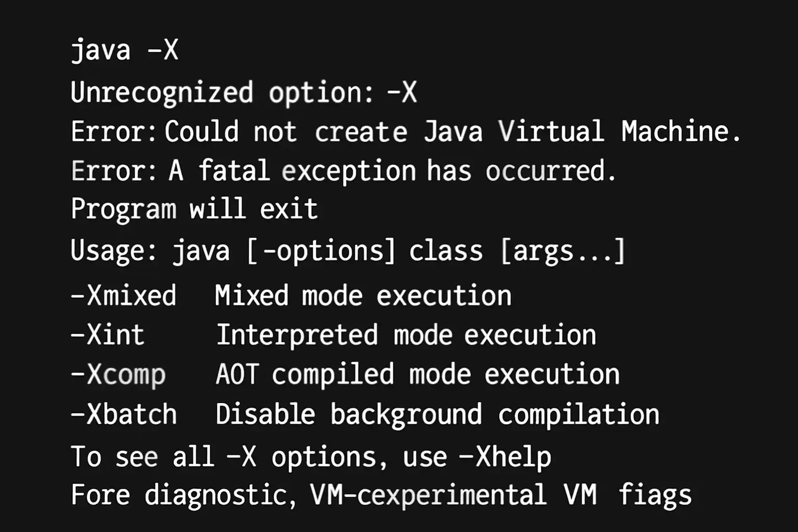Click the "-Xmixed" option flag
798x532 pixels.
click(124, 296)
